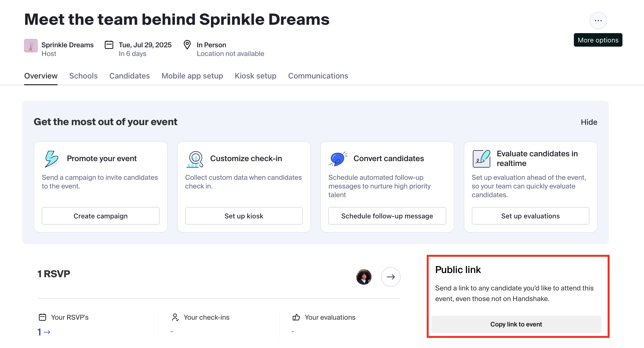The height and width of the screenshot is (348, 644).
Task: Click the speech bubble Convert candidates icon
Action: click(338, 158)
